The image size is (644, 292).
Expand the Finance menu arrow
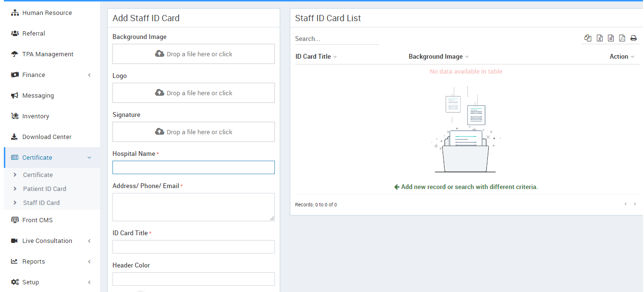tap(89, 75)
